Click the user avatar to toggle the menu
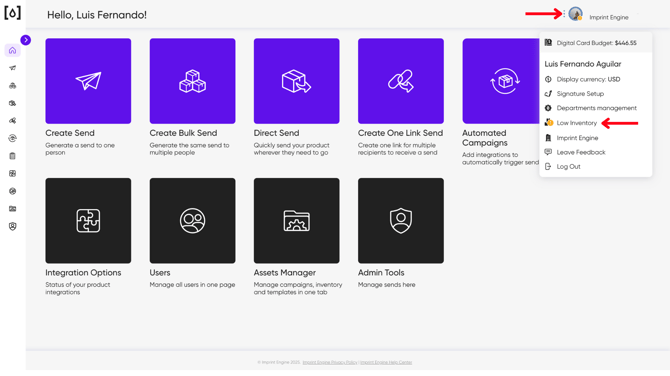Viewport: 670px width, 376px height. click(x=576, y=14)
